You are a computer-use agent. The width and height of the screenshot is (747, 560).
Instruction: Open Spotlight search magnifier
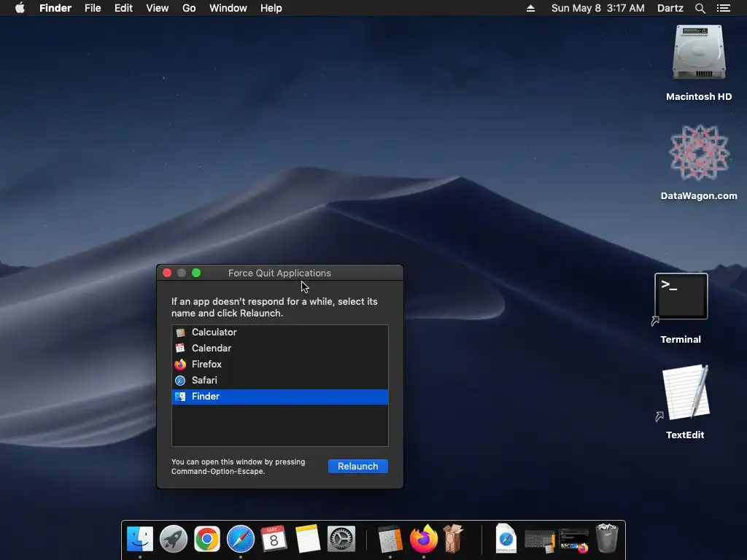tap(700, 8)
